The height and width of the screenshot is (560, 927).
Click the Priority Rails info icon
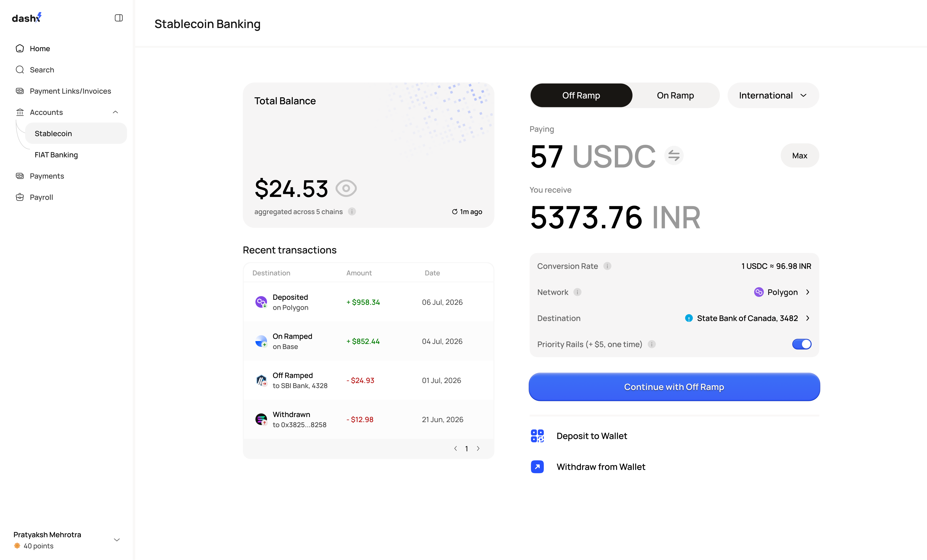click(652, 344)
